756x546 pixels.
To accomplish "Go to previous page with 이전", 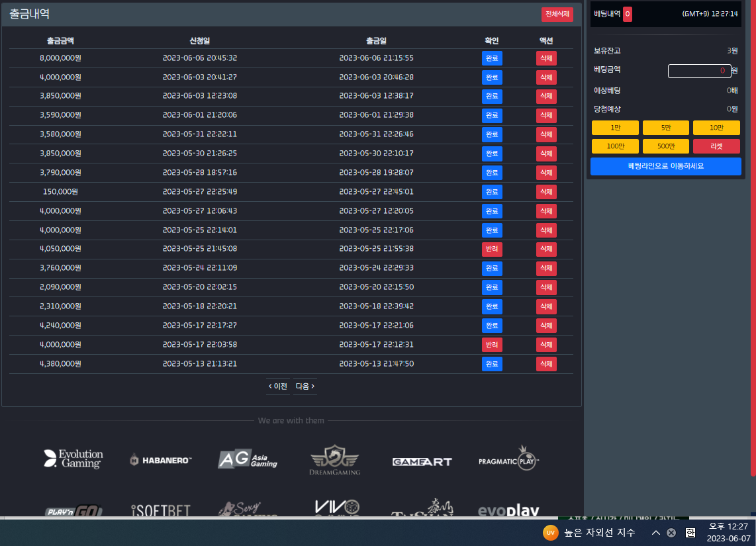I will [278, 387].
